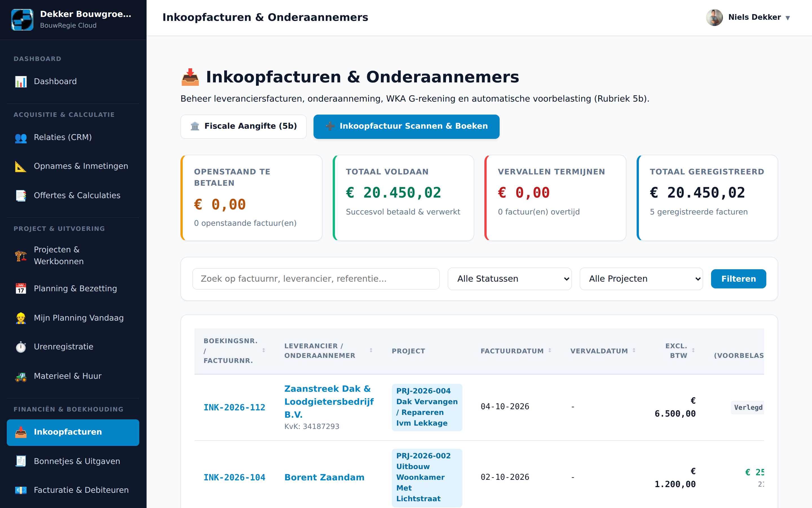The width and height of the screenshot is (812, 508).
Task: Navigate to Bonnetjes & Uitgaven
Action: tap(73, 461)
